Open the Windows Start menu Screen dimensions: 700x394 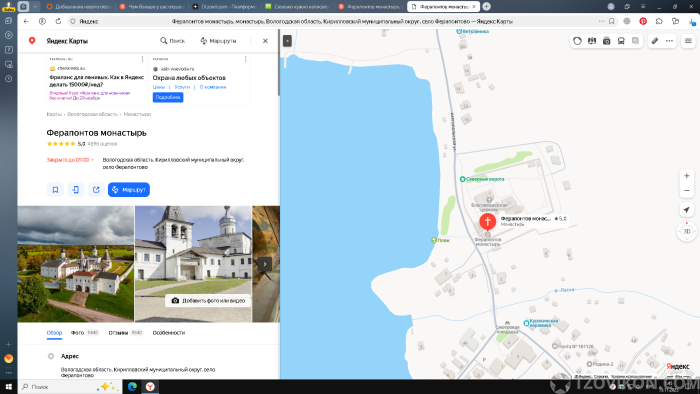[8, 387]
